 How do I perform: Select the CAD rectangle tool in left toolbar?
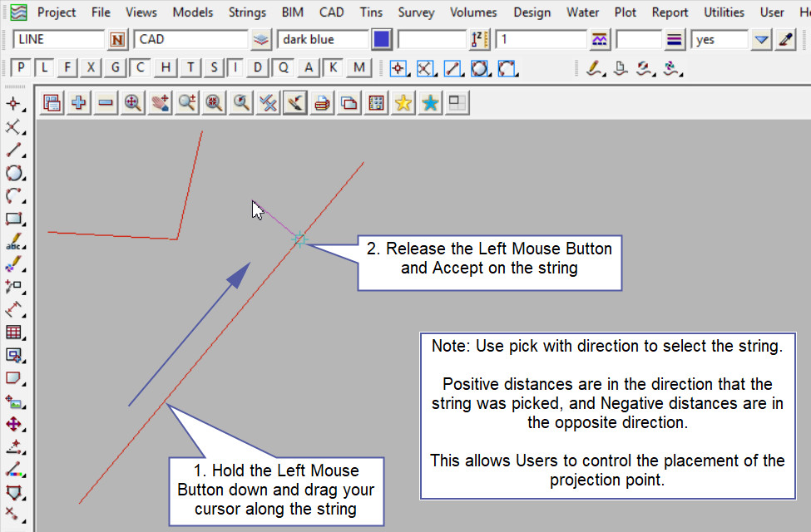14,219
